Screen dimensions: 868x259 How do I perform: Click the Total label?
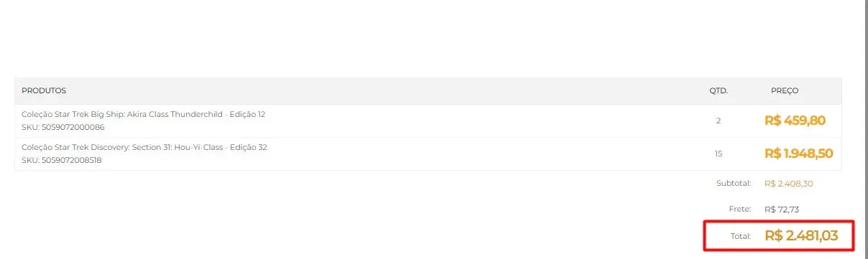(x=742, y=236)
